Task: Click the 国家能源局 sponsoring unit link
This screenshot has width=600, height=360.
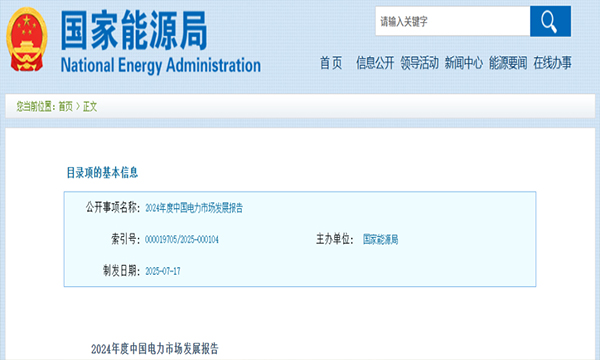Action: pos(380,239)
